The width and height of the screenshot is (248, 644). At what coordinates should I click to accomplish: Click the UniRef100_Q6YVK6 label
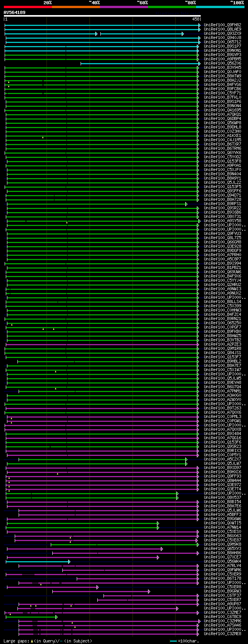pos(222,153)
